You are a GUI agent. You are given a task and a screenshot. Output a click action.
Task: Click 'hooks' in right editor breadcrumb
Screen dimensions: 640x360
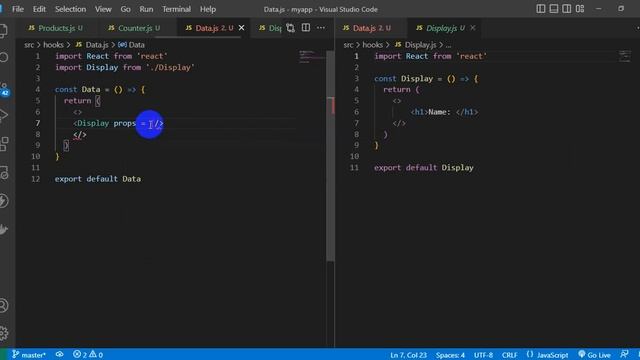pos(373,45)
